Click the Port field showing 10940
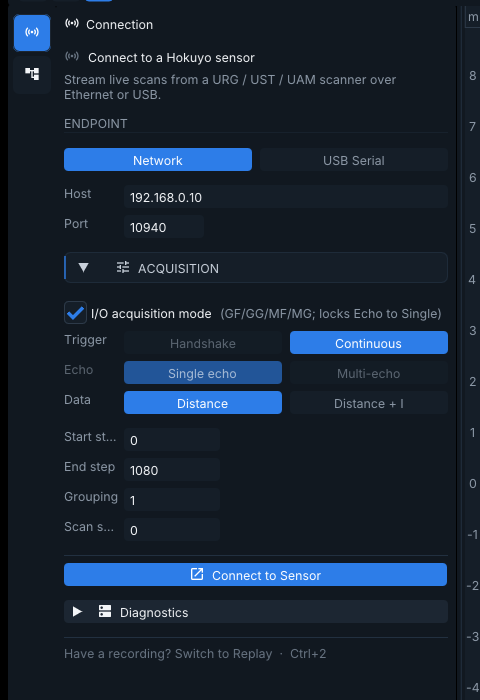Viewport: 480px width, 700px height. [164, 227]
